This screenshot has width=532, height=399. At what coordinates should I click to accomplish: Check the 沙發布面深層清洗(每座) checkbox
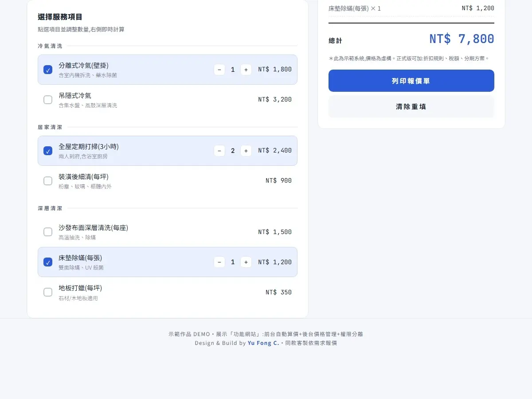(48, 232)
